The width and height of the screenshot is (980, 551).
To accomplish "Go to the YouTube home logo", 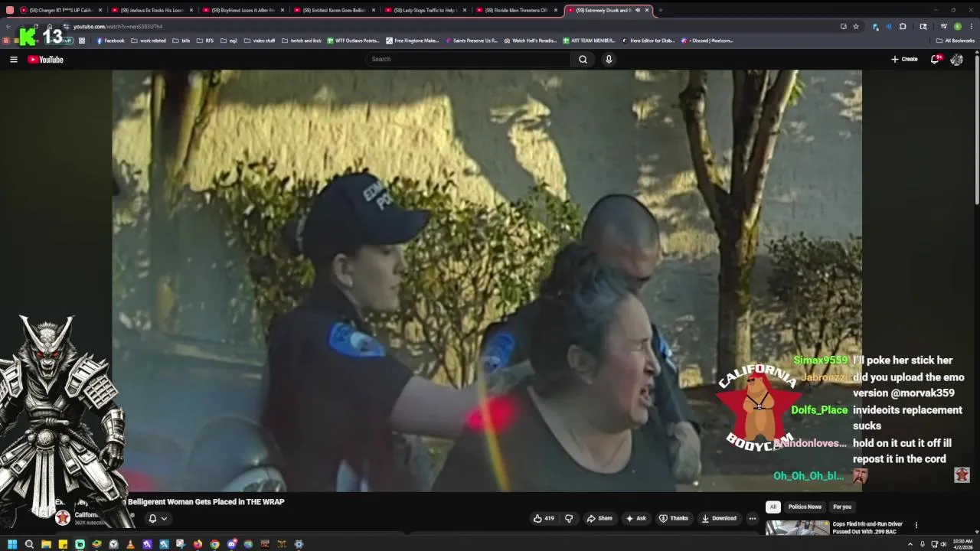I will click(46, 59).
